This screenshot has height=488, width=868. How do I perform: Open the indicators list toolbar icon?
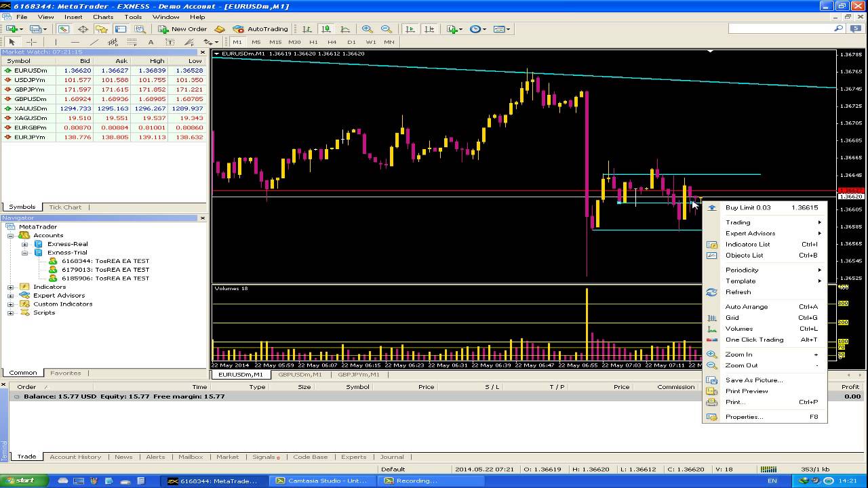[x=454, y=29]
